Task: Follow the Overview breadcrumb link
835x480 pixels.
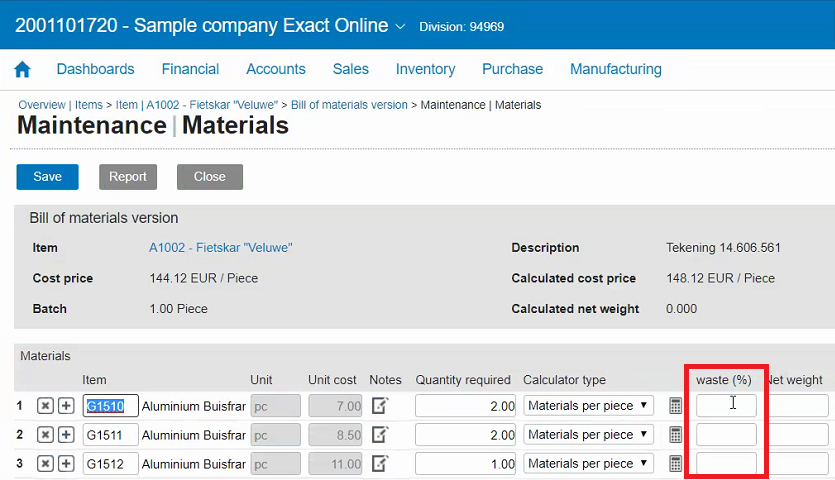Action: 42,105
